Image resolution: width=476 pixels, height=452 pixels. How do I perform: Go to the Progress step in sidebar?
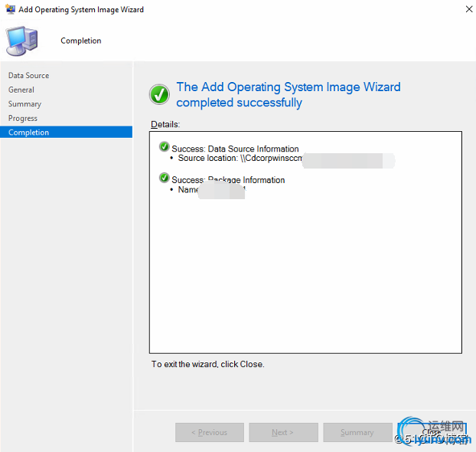[x=23, y=118]
